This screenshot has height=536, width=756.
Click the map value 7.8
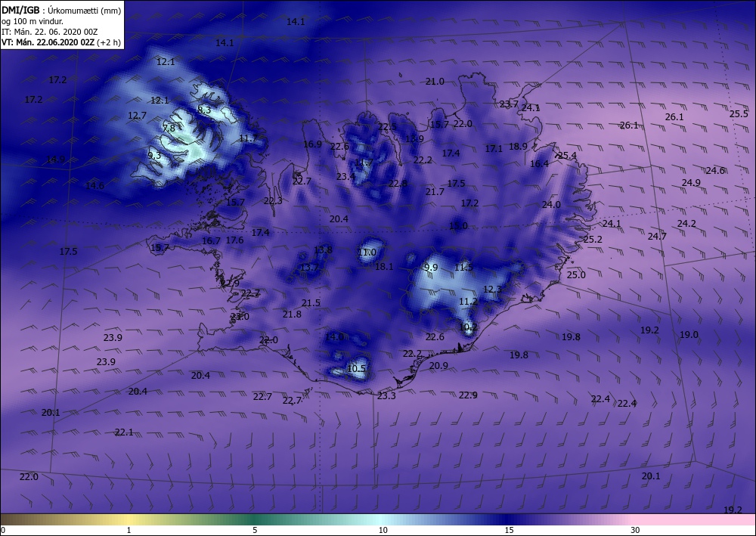coord(169,129)
